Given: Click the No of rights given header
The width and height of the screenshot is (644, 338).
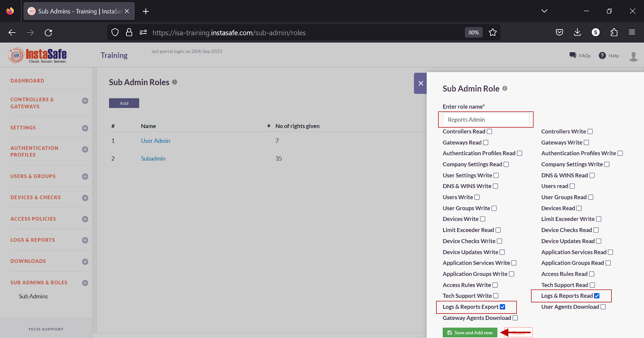Looking at the screenshot, I should pyautogui.click(x=297, y=126).
